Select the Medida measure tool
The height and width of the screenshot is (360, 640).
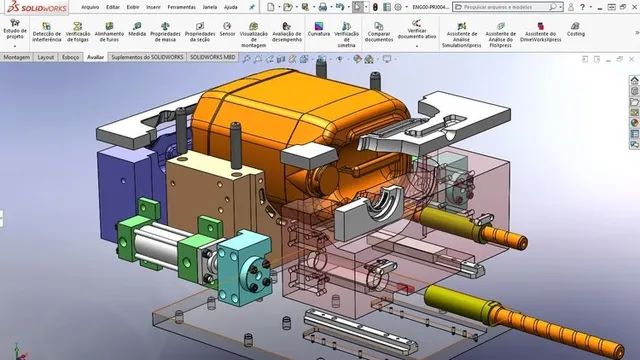[137, 29]
